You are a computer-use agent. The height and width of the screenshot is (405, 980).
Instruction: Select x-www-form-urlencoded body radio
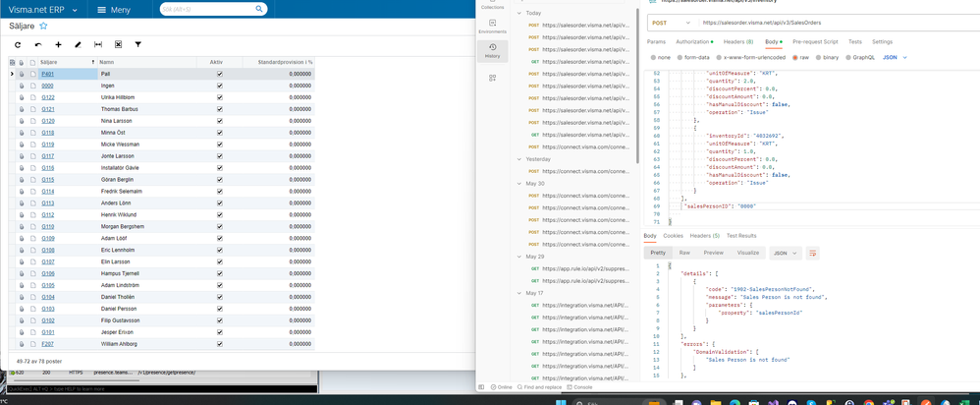[x=719, y=57]
